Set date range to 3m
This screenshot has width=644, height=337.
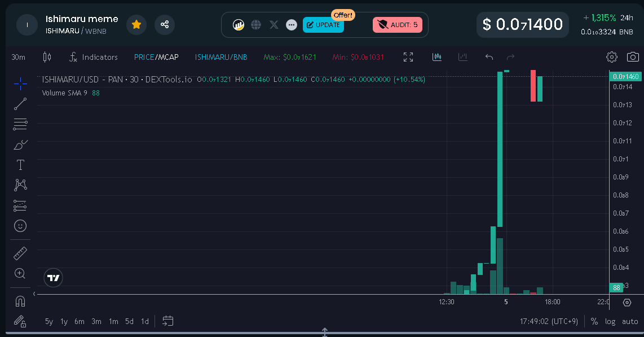[96, 321]
